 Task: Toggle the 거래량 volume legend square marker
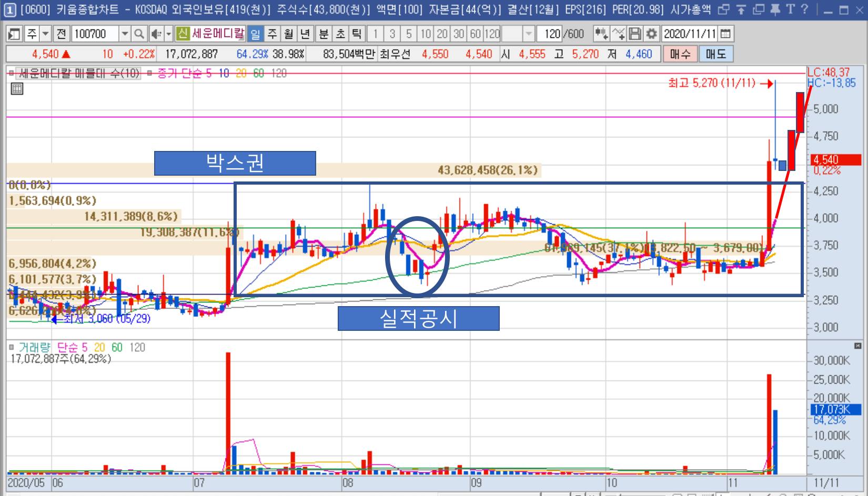[x=11, y=347]
